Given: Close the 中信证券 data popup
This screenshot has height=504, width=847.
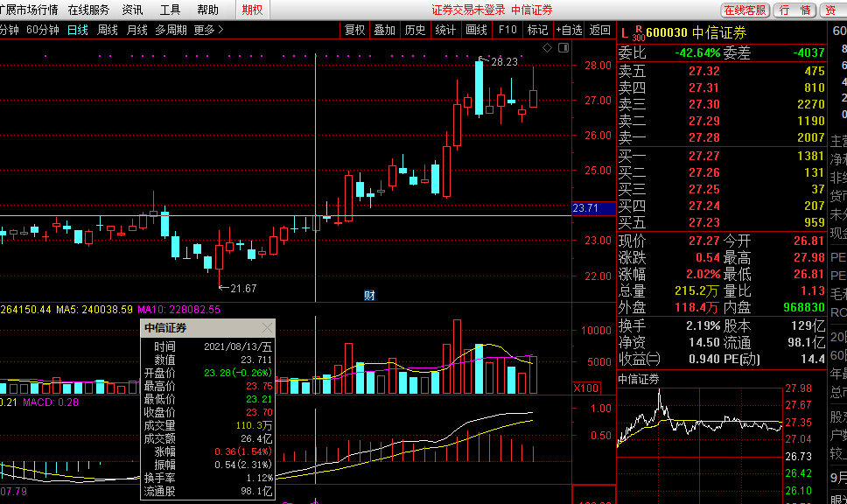Looking at the screenshot, I should pyautogui.click(x=268, y=328).
